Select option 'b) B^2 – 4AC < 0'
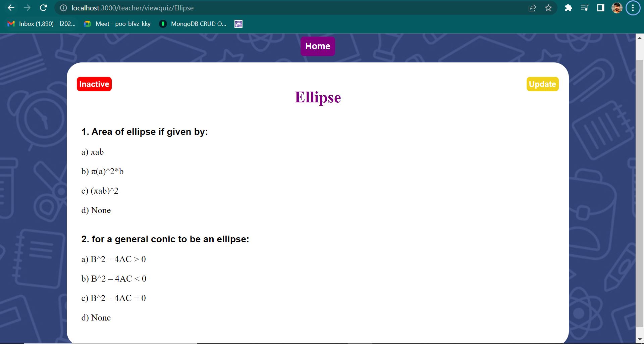644x344 pixels. pos(114,279)
